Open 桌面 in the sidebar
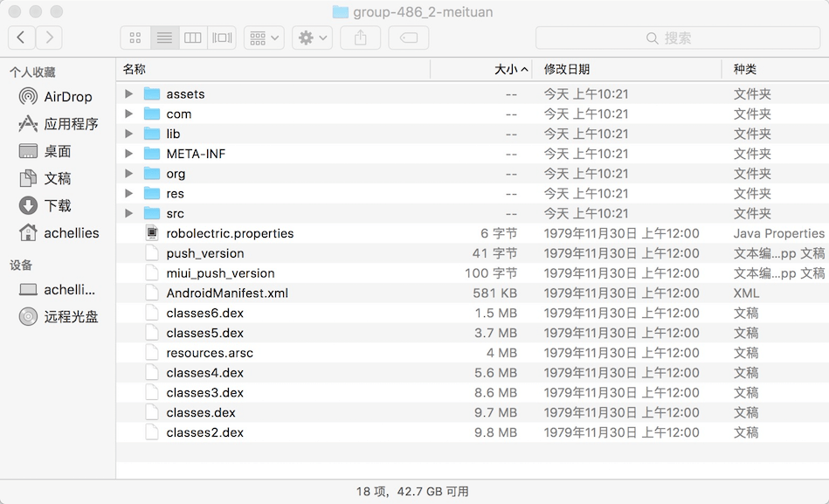The width and height of the screenshot is (829, 504). (x=45, y=151)
